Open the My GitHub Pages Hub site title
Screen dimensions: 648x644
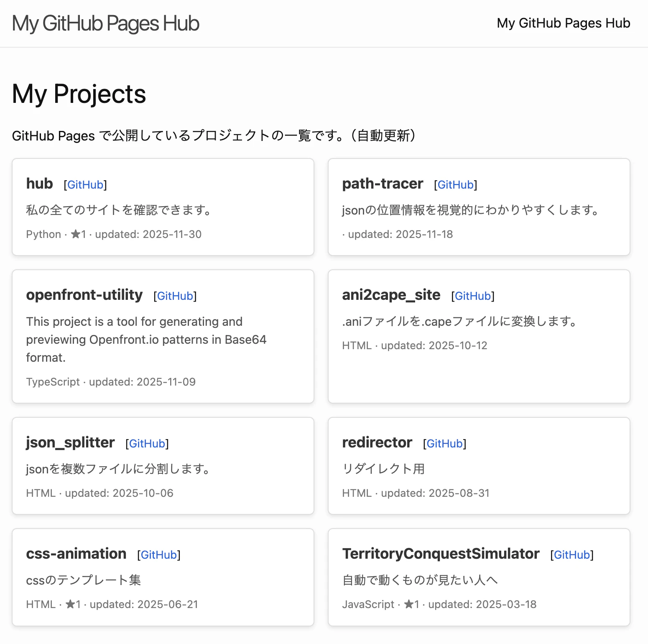click(106, 23)
